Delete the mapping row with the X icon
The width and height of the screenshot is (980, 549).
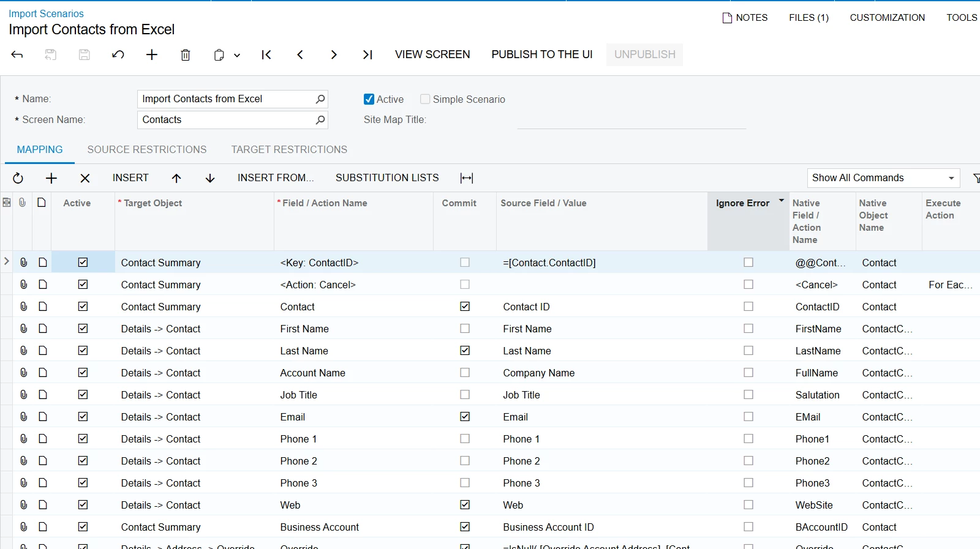[x=85, y=178]
